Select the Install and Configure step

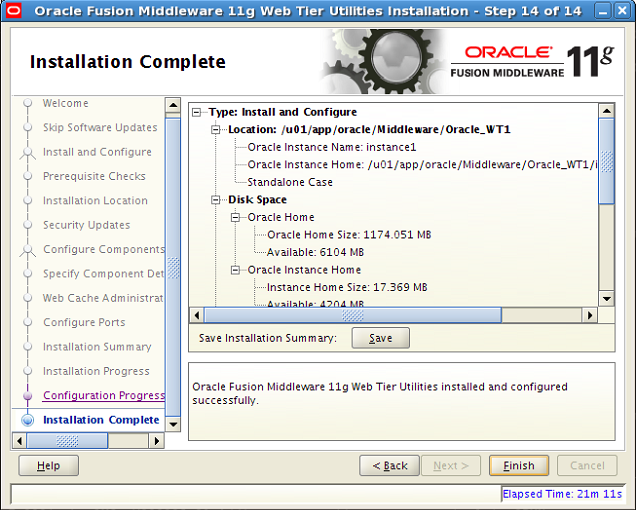[97, 152]
